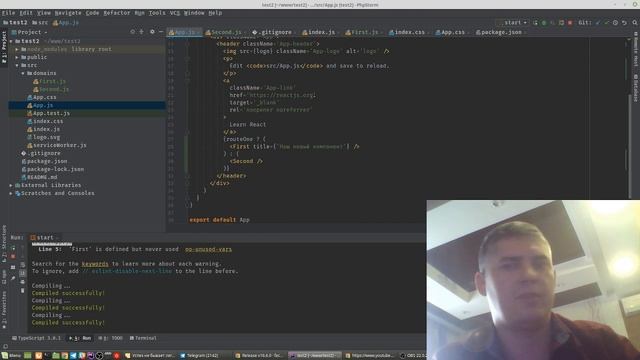Viewport: 640px width, 360px height.
Task: Click the keywords link in Run console
Action: (95, 264)
